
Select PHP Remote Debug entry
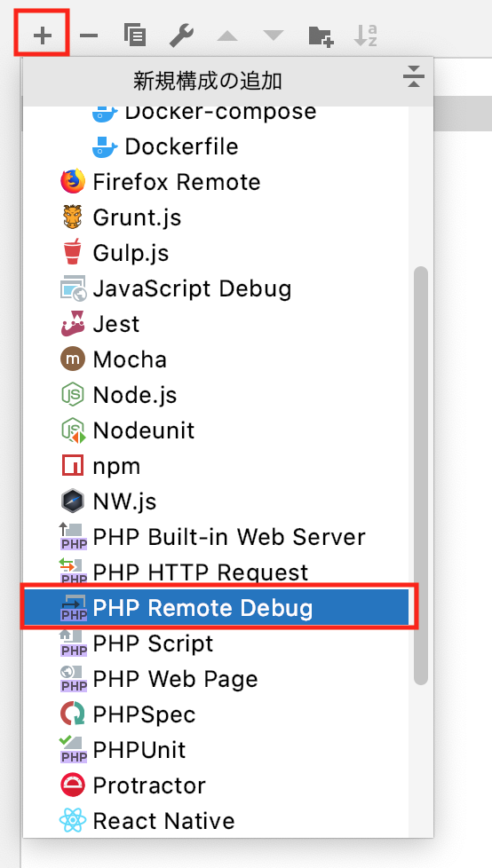click(216, 608)
